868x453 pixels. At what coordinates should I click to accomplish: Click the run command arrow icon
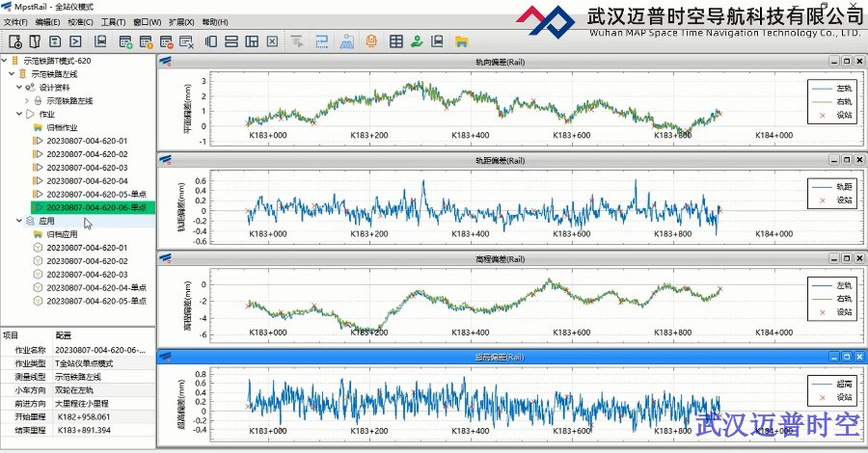pos(75,41)
